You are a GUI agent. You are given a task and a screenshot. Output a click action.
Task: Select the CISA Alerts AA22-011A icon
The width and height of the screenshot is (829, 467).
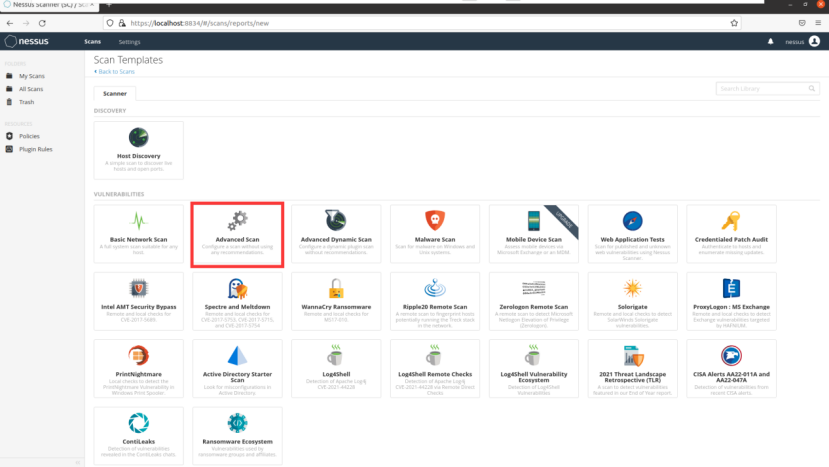click(731, 355)
